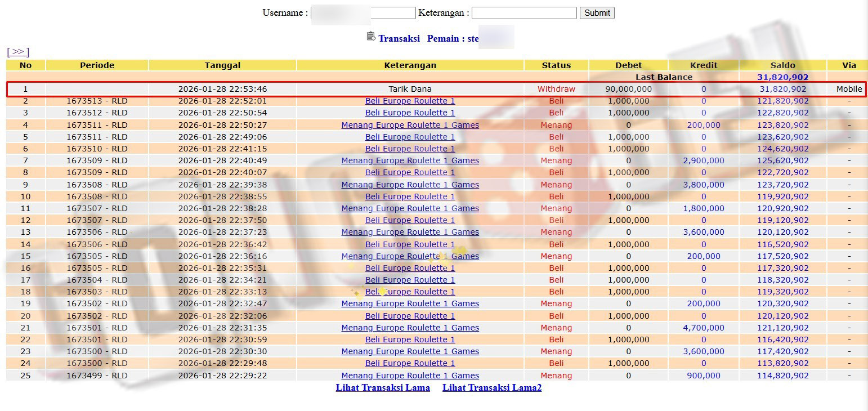Click Beli Europe Roulette 1 at 22:38:55
Image resolution: width=868 pixels, height=411 pixels.
(410, 196)
